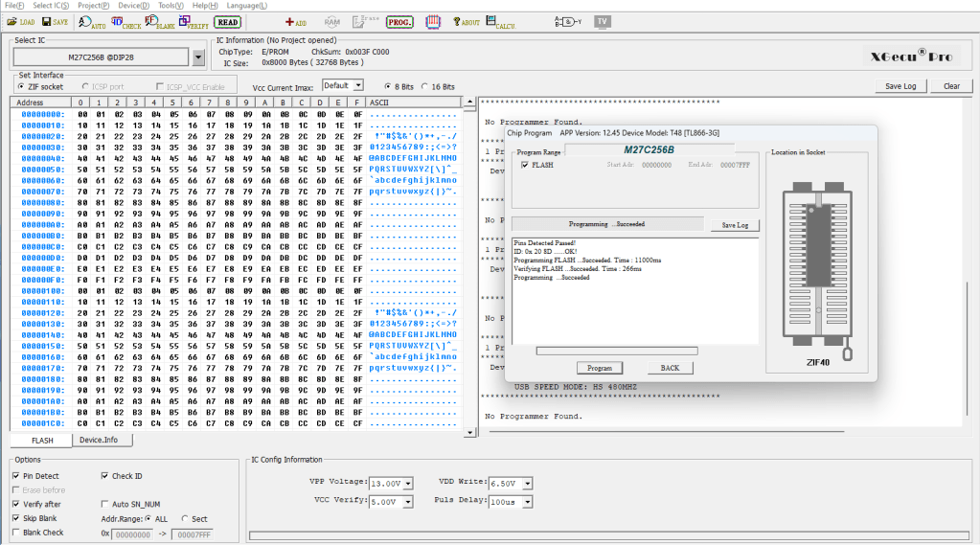980x545 pixels.
Task: Click the PROG. toolbar icon
Action: [400, 21]
